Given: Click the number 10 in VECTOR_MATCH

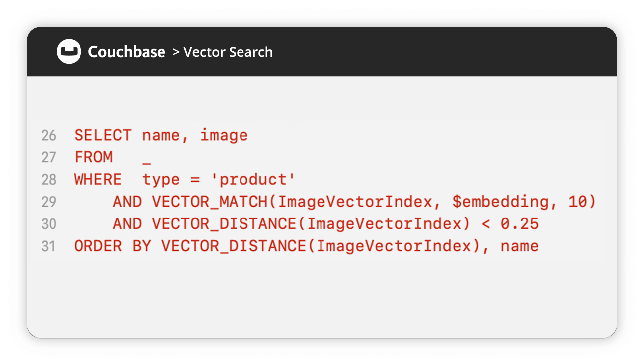Looking at the screenshot, I should tap(578, 202).
